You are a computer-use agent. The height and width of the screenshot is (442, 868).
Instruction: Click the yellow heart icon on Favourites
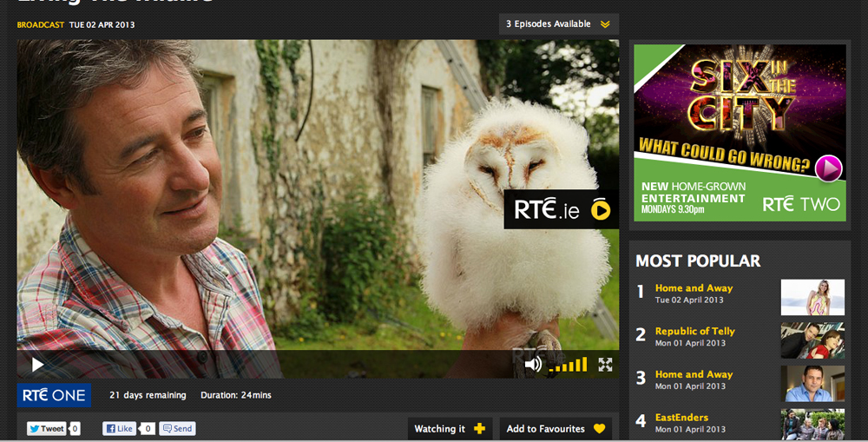click(x=599, y=429)
